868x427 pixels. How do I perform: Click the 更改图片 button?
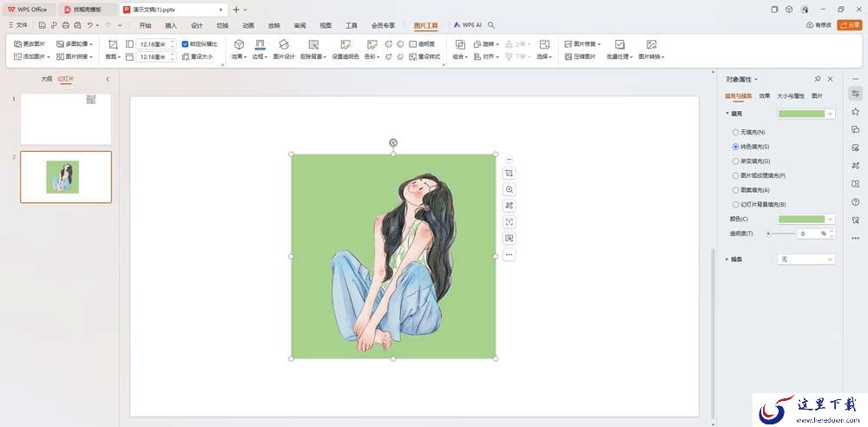coord(30,43)
